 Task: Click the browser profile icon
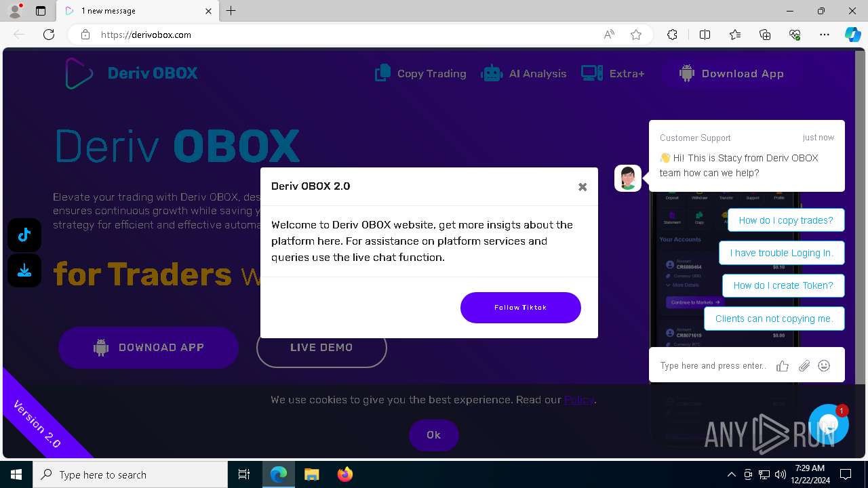[x=15, y=11]
